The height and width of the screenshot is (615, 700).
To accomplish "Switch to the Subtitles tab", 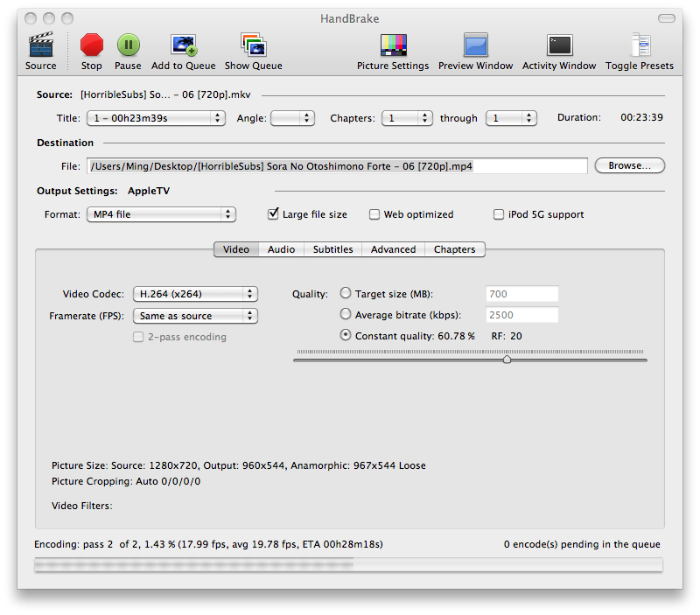I will [x=333, y=249].
